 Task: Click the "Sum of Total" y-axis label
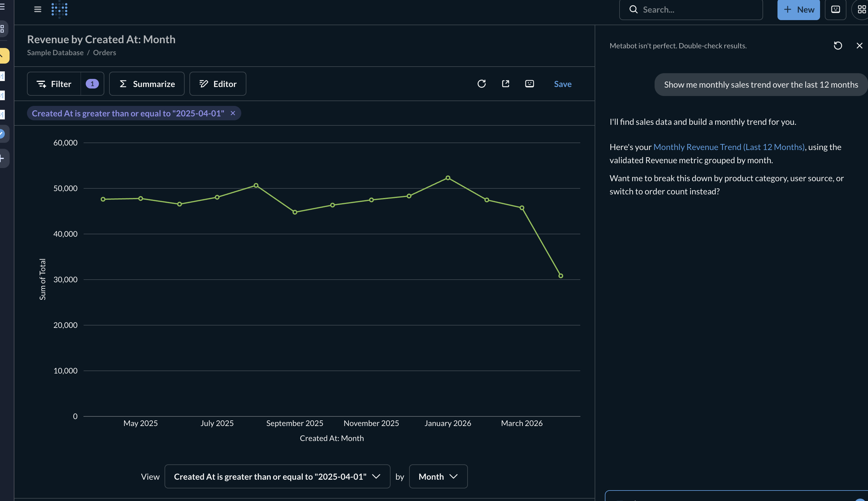click(42, 279)
